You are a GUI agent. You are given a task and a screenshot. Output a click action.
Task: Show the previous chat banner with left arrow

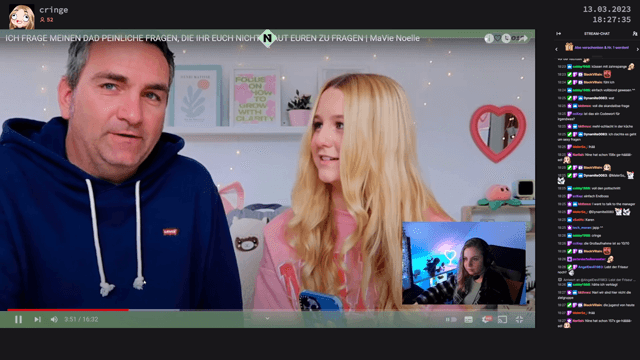pos(556,49)
